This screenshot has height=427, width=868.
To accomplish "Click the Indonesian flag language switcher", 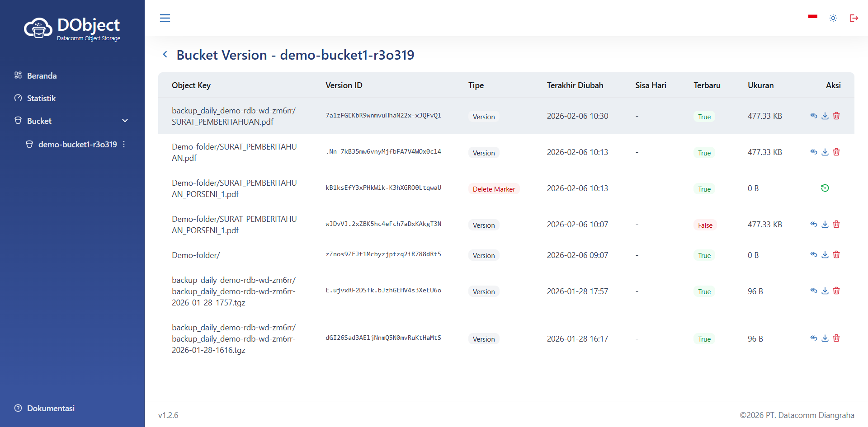I will coord(813,17).
